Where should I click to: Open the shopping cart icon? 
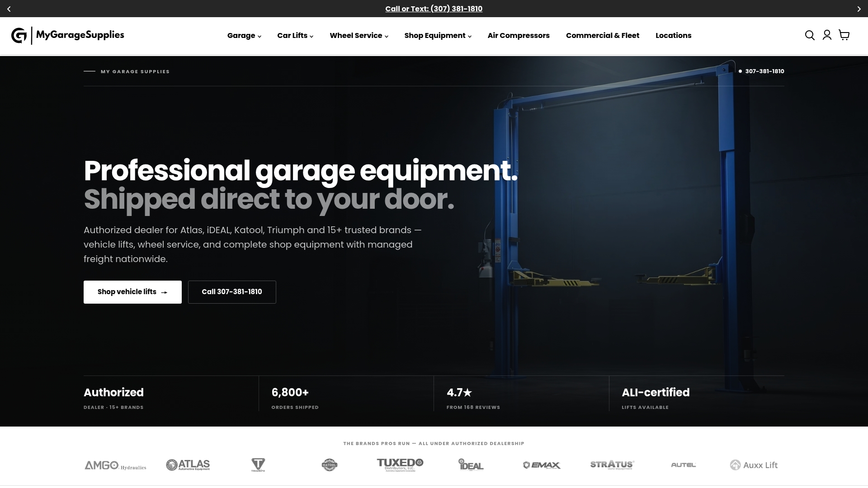coord(844,35)
